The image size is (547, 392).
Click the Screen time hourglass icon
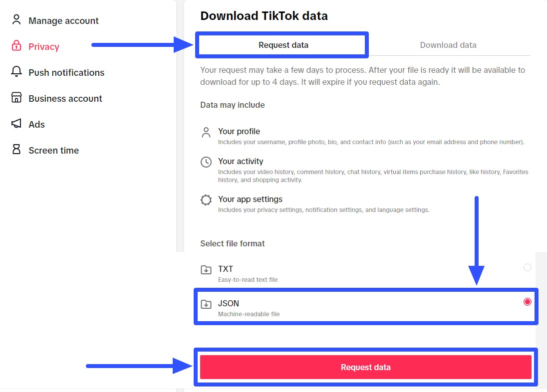coord(16,150)
